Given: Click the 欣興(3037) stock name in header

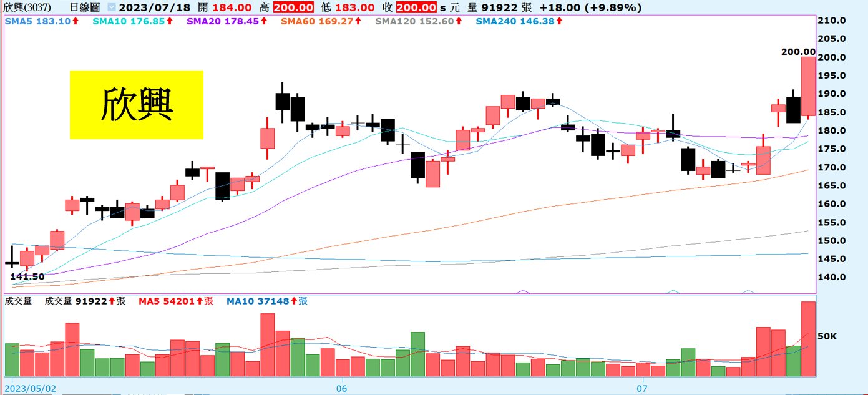Looking at the screenshot, I should tap(26, 7).
